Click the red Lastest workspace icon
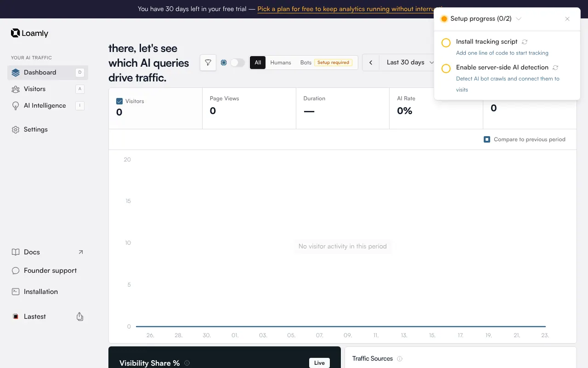This screenshot has height=368, width=588. [16, 316]
